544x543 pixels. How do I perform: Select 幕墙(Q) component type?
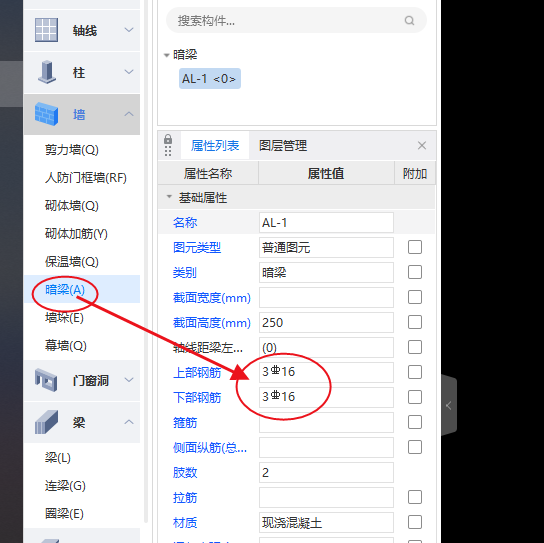[66, 346]
